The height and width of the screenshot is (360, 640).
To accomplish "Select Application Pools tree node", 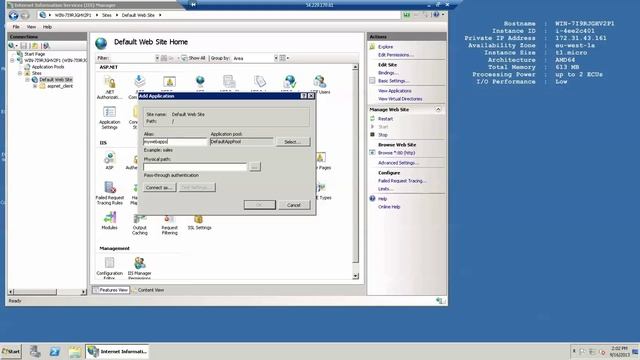I will 48,67.
